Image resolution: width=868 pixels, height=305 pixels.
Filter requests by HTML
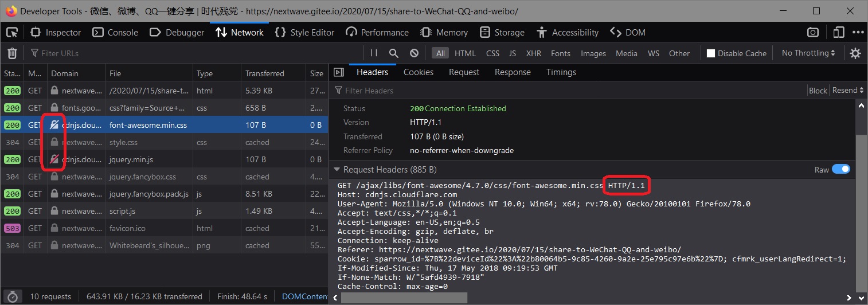(465, 53)
